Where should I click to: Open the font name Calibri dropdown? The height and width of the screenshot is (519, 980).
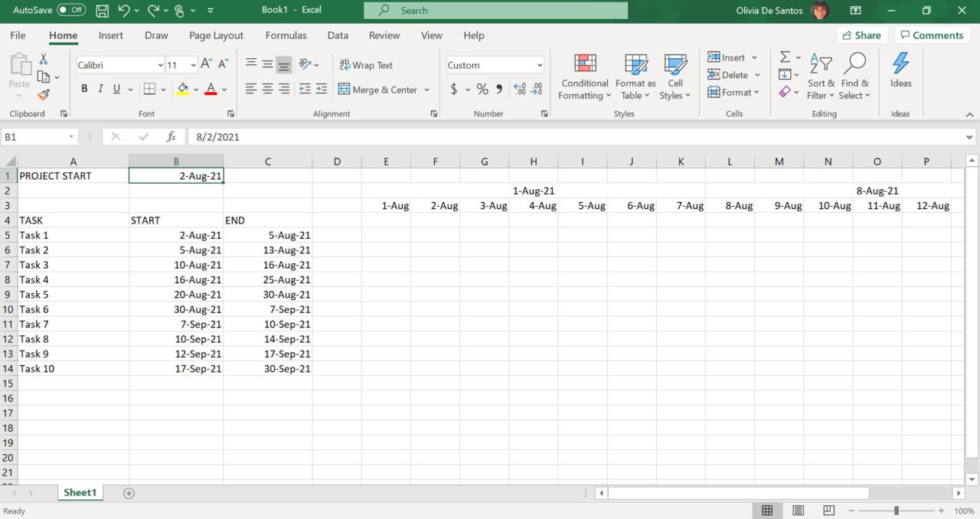(x=160, y=65)
